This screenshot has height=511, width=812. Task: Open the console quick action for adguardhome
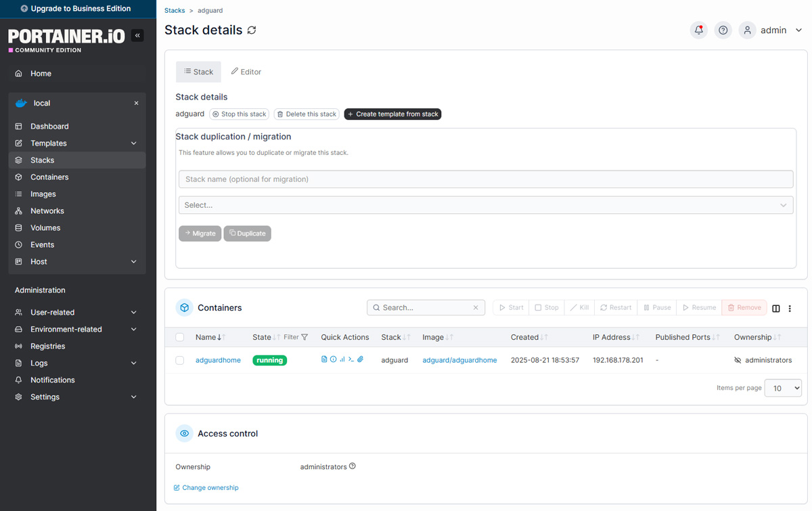(351, 359)
